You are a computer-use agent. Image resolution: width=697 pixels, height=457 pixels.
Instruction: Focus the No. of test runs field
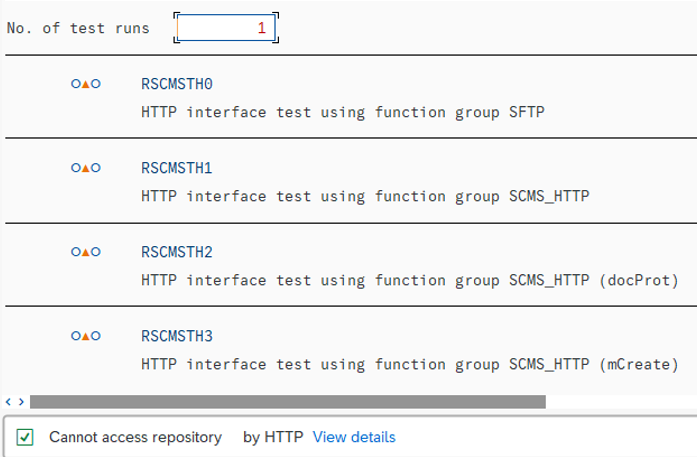226,28
